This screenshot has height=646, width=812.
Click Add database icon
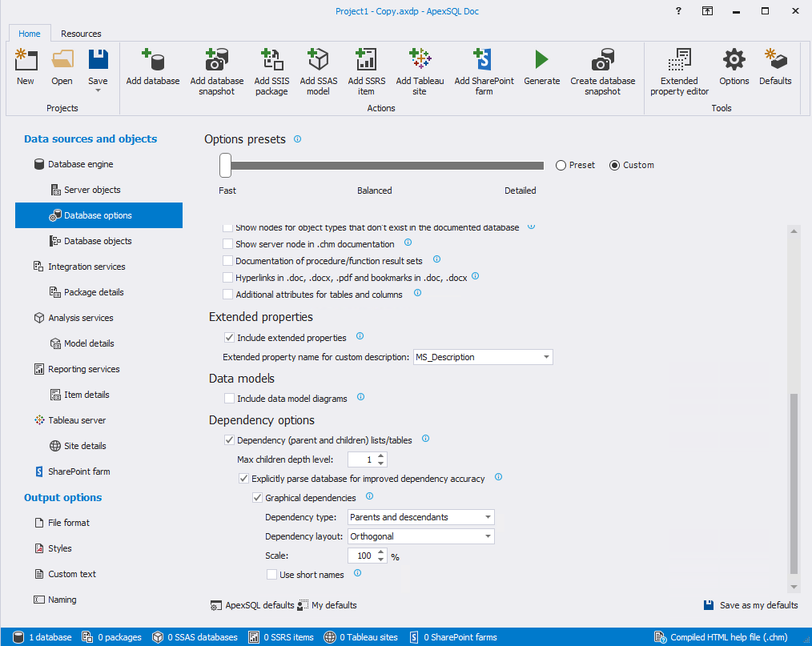(153, 59)
